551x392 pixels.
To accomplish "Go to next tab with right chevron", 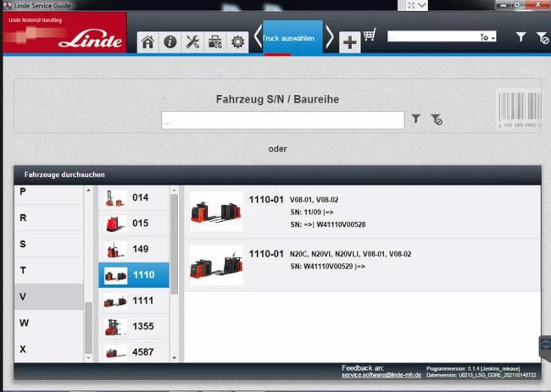I will click(x=330, y=38).
